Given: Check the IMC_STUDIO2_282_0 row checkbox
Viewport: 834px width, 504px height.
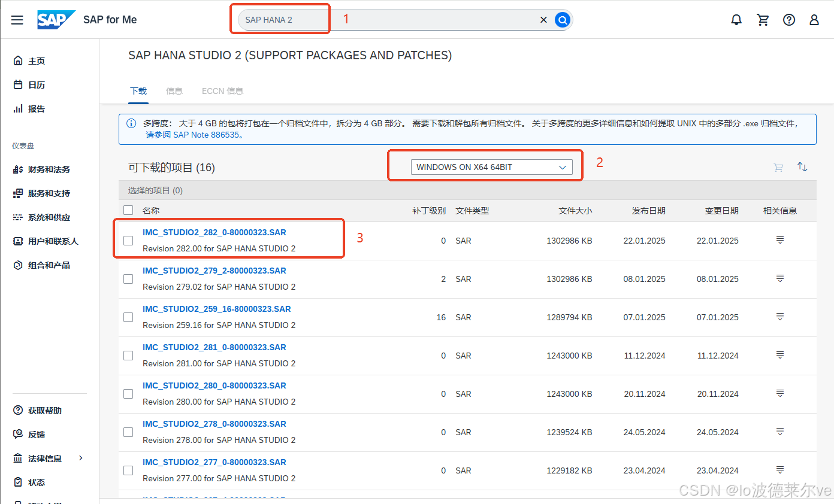Looking at the screenshot, I should pos(128,241).
